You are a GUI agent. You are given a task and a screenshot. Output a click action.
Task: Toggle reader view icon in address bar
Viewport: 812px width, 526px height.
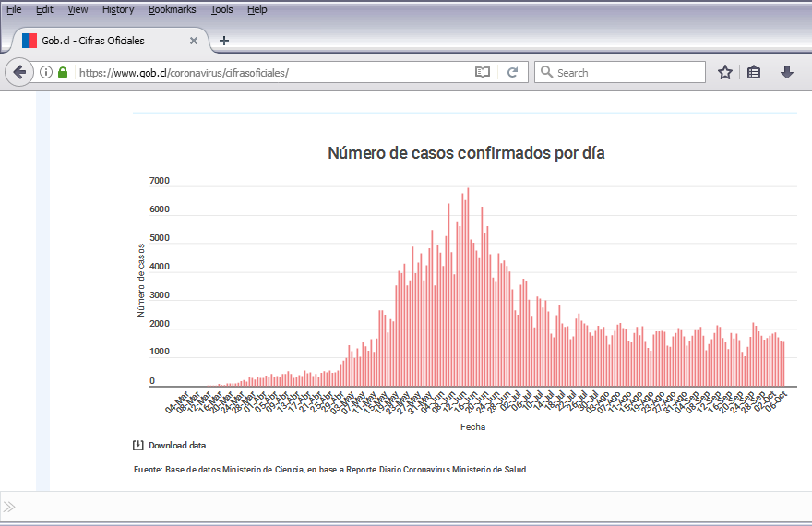coord(482,72)
